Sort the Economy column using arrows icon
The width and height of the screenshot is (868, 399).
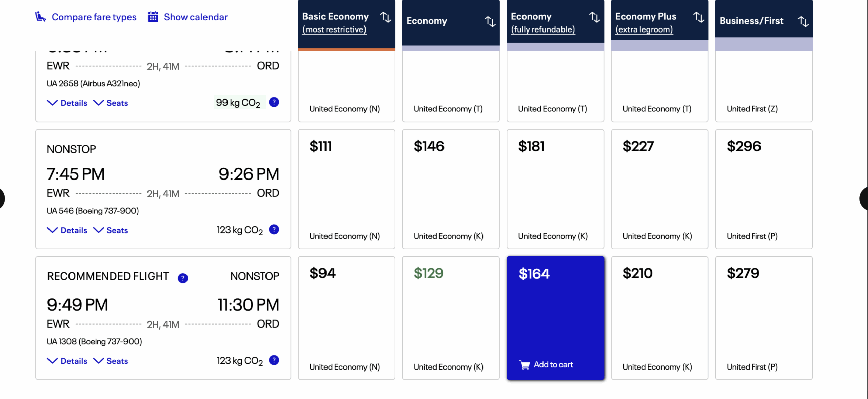490,21
